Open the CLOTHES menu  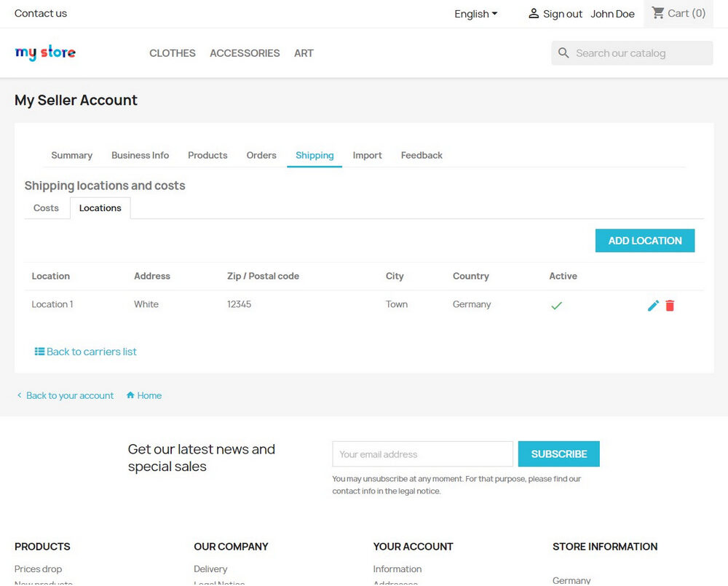(173, 53)
